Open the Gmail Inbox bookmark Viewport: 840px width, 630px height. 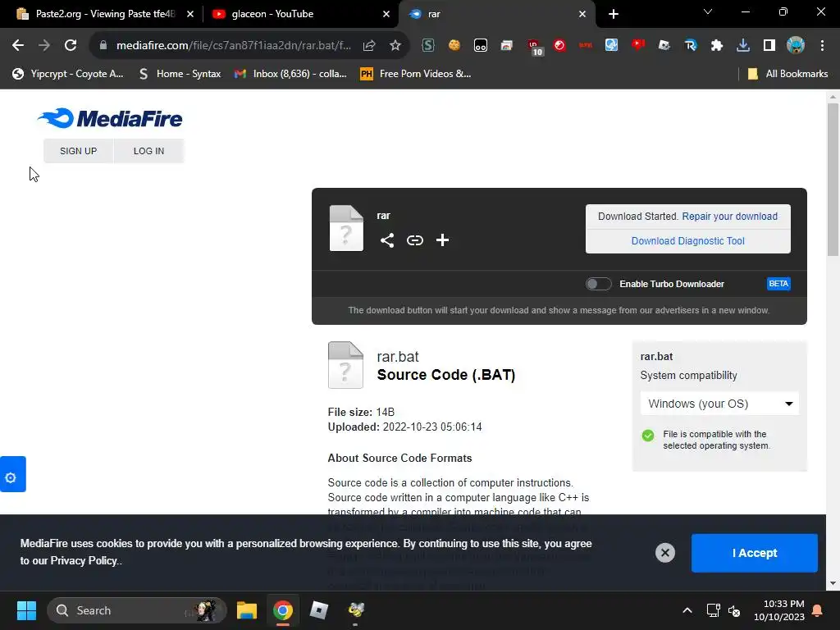click(x=290, y=74)
